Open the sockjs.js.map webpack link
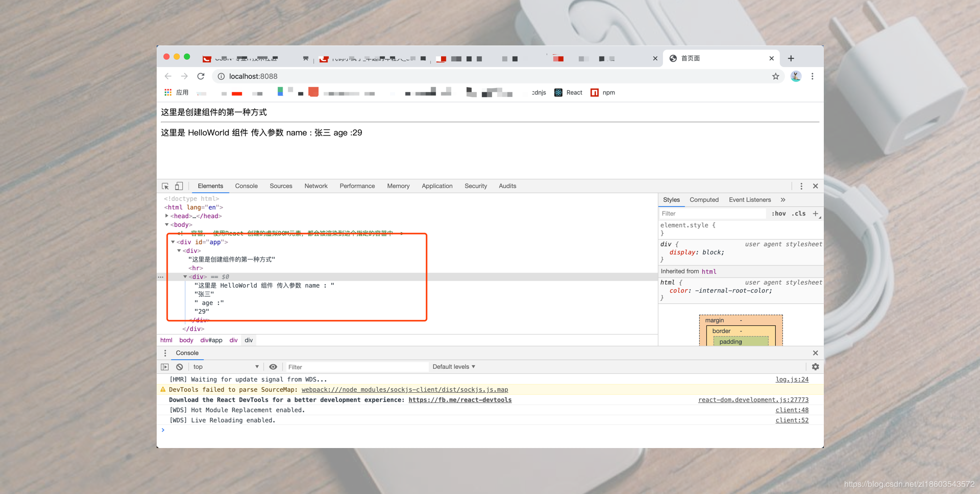This screenshot has height=494, width=980. pyautogui.click(x=405, y=390)
